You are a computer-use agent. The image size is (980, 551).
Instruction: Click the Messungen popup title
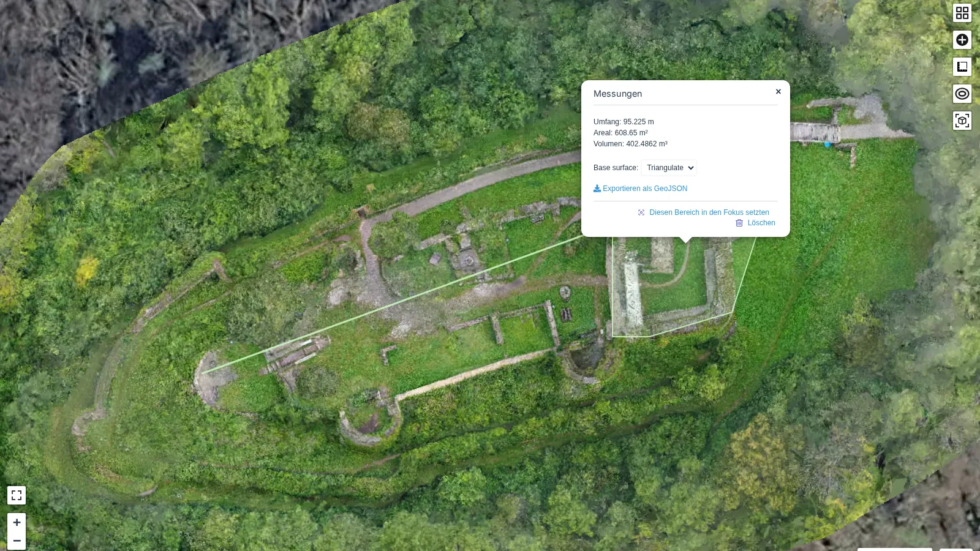(617, 94)
